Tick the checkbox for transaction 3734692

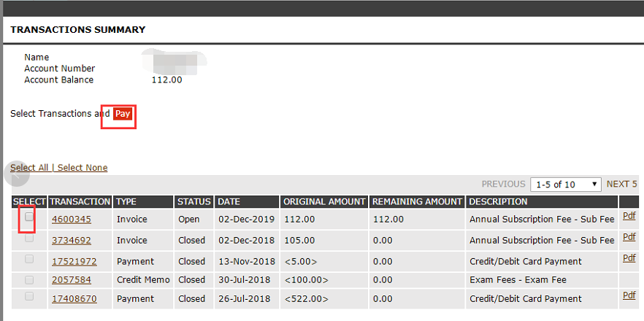coord(29,238)
